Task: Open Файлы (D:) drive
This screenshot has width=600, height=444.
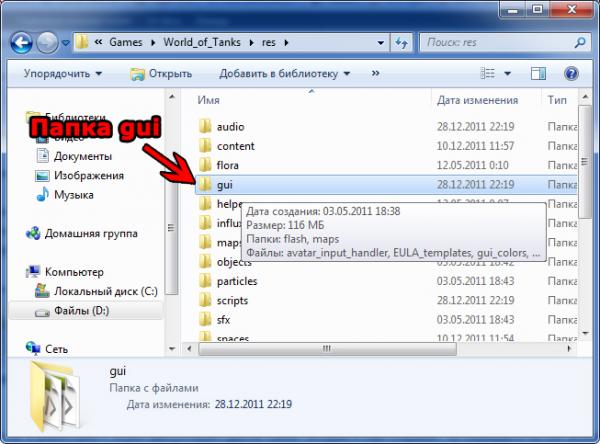Action: point(82,311)
